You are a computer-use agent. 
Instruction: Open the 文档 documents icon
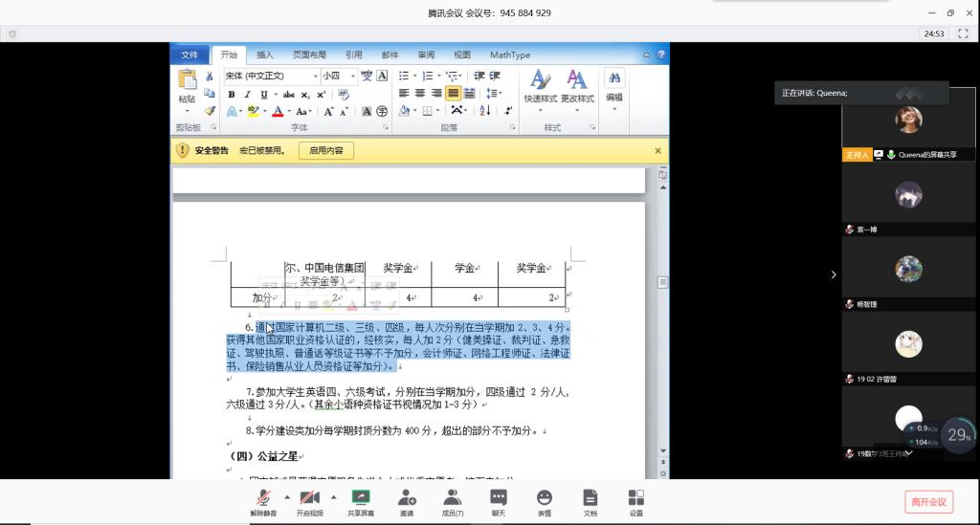590,497
